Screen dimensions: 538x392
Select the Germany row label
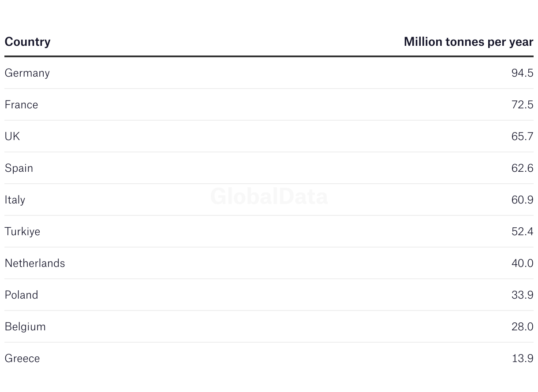point(27,73)
